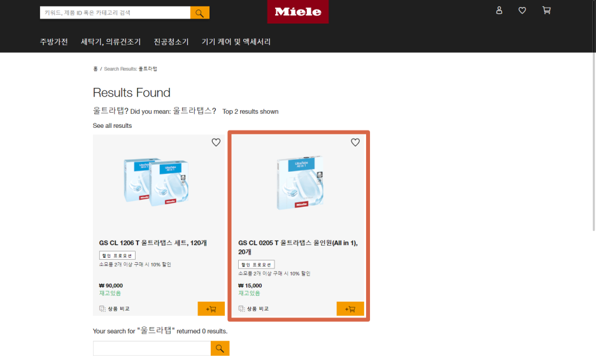Toggle 상품 비교 for GS CL 1206 T

[x=115, y=309]
